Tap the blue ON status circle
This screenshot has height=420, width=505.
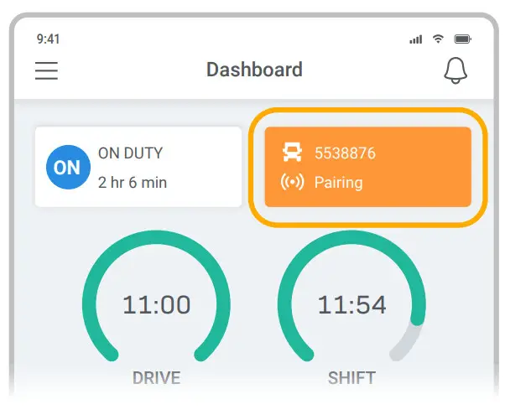click(x=68, y=167)
